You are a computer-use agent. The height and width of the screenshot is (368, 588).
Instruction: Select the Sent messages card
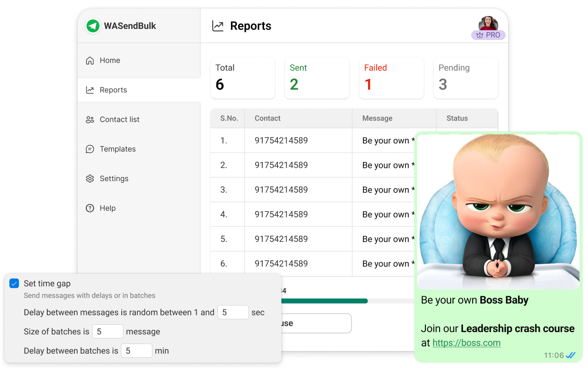coord(317,78)
